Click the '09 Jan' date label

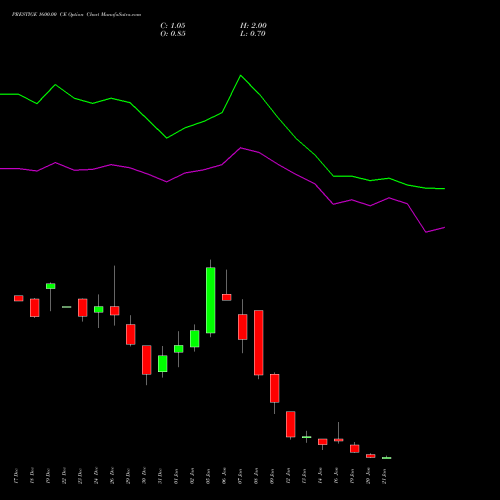pyautogui.click(x=272, y=476)
